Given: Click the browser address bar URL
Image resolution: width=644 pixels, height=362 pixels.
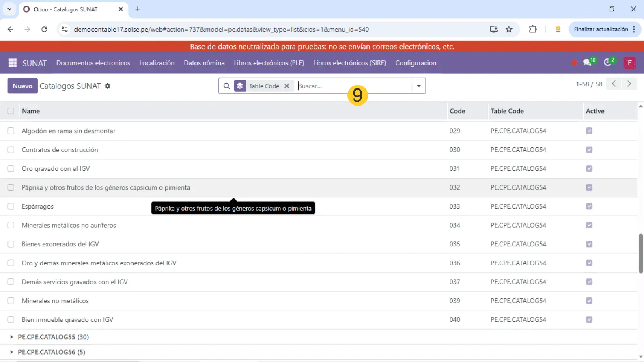Looking at the screenshot, I should tap(222, 29).
